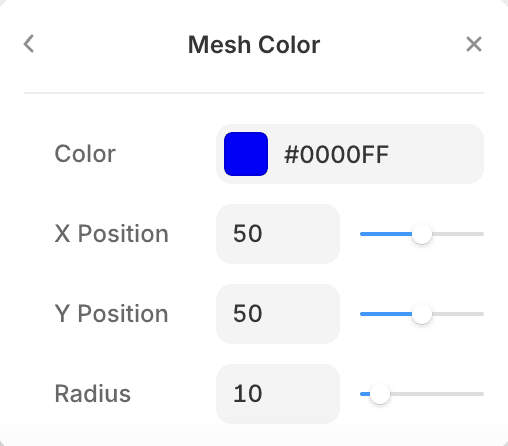Click the gray track of Radius slider
The width and height of the screenshot is (508, 446).
[x=437, y=394]
